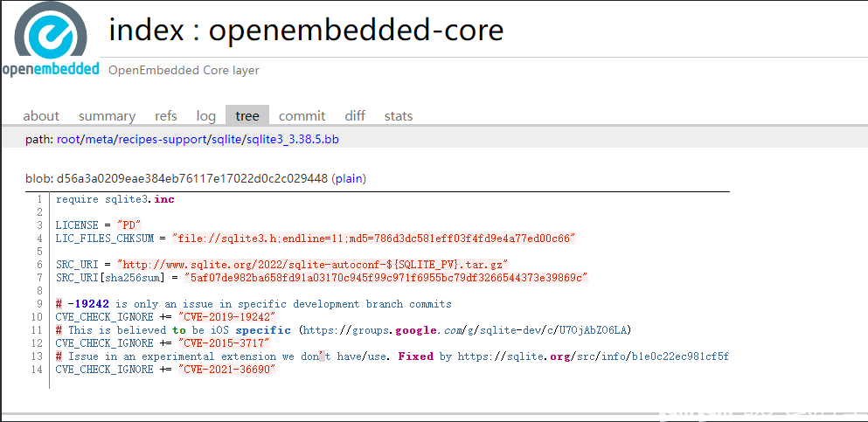868x422 pixels.
Task: Open the stats tab
Action: [x=399, y=116]
